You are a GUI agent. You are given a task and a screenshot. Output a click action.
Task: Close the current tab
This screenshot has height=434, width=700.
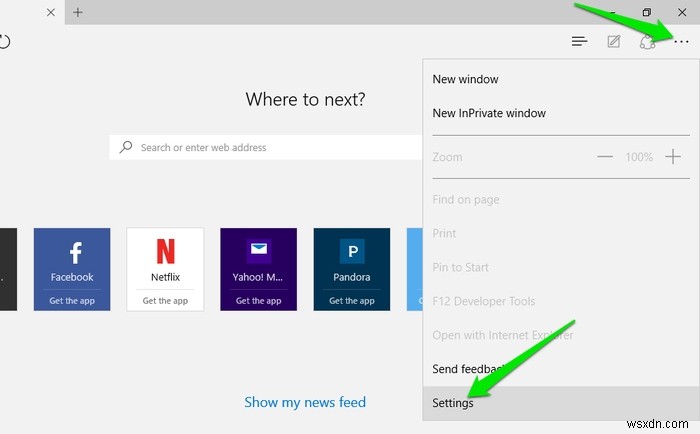click(x=51, y=12)
